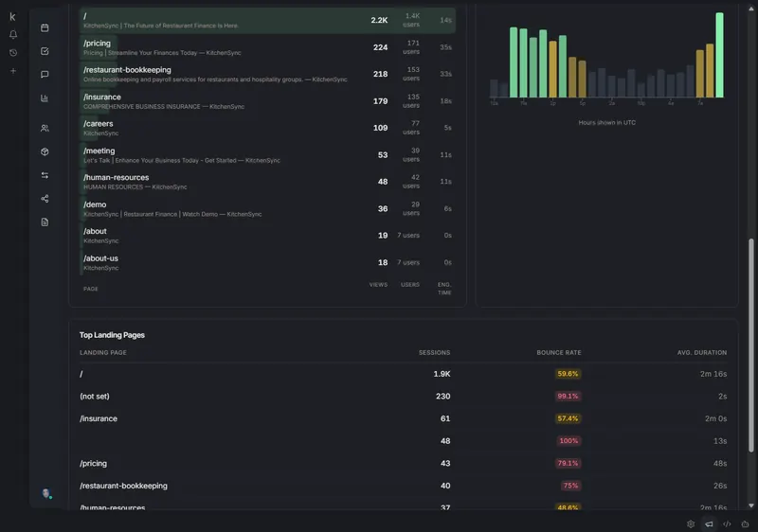Open the notifications bell icon

[13, 34]
